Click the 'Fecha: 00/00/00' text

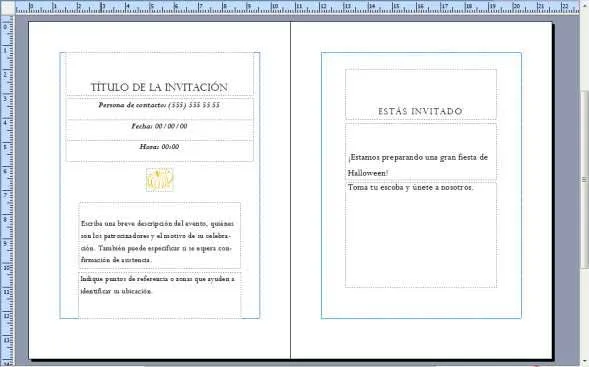pyautogui.click(x=159, y=126)
